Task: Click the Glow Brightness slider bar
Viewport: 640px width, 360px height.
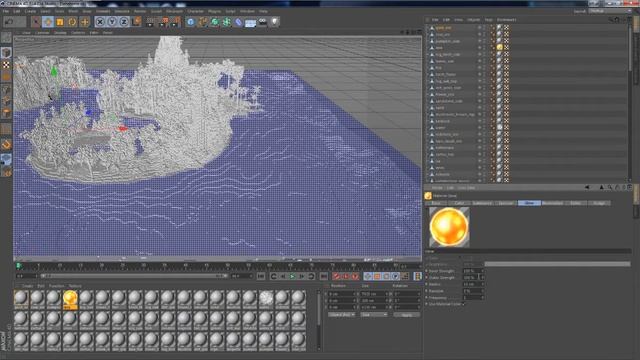Action: click(557, 264)
